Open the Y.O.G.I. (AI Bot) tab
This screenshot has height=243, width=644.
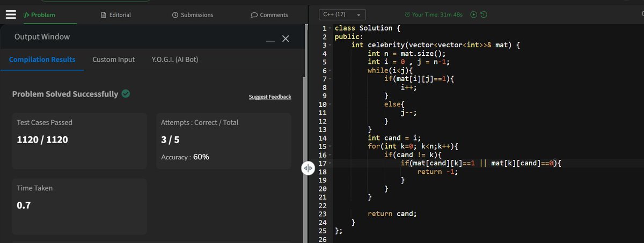(x=175, y=60)
